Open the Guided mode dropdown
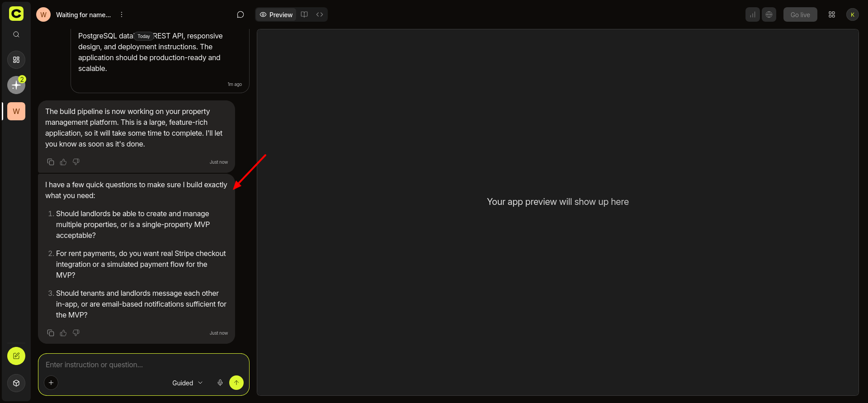Image resolution: width=868 pixels, height=403 pixels. coord(187,383)
